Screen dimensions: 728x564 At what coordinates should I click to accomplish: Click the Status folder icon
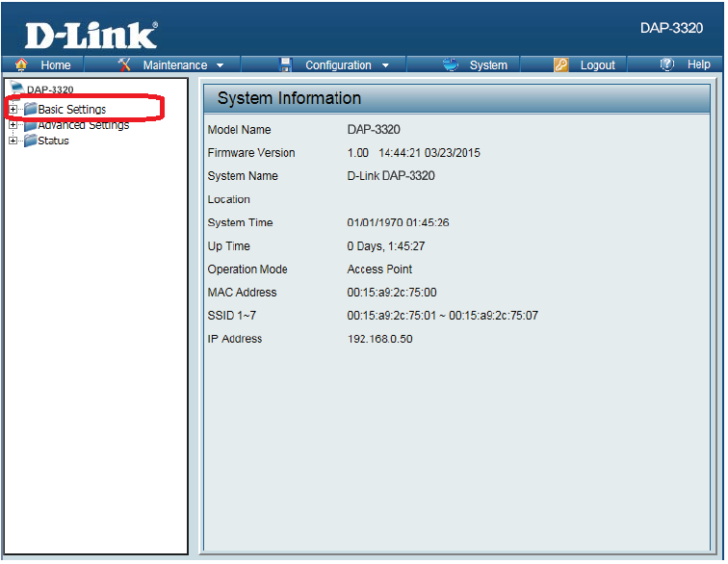[x=31, y=141]
